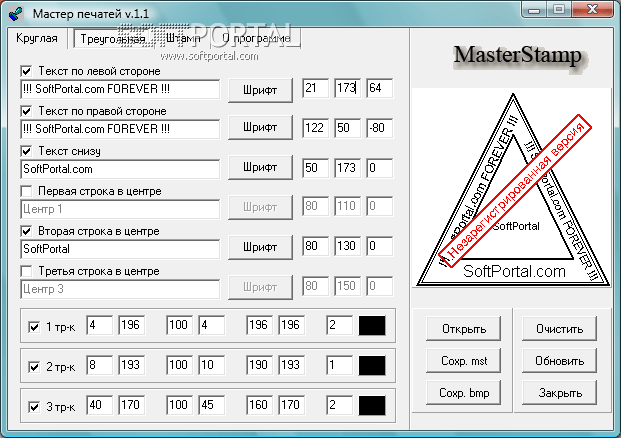The image size is (621, 438).
Task: Open color swatch for 1 тр-к
Action: [372, 326]
